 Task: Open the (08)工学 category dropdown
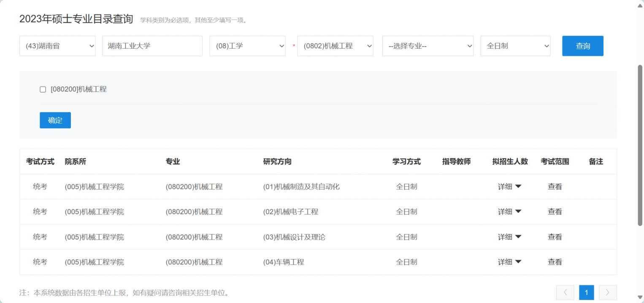pyautogui.click(x=248, y=46)
